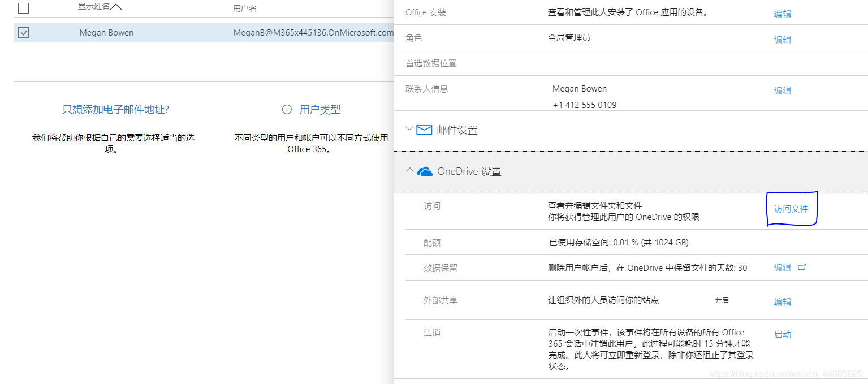Click the 访问文件 link
The width and height of the screenshot is (868, 384).
point(791,209)
